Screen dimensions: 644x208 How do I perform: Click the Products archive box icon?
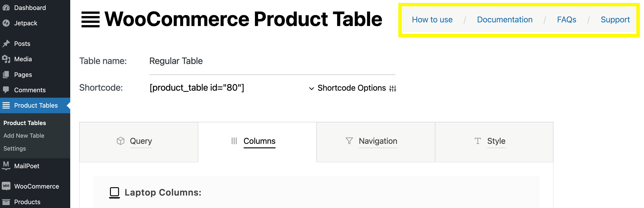pos(6,202)
